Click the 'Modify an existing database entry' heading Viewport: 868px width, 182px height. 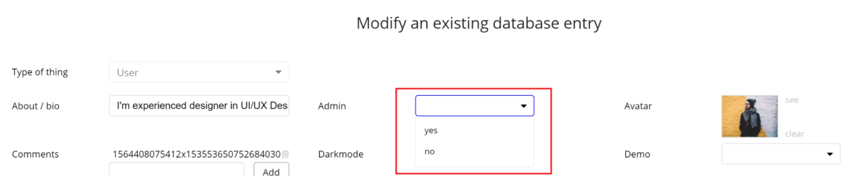coord(479,23)
